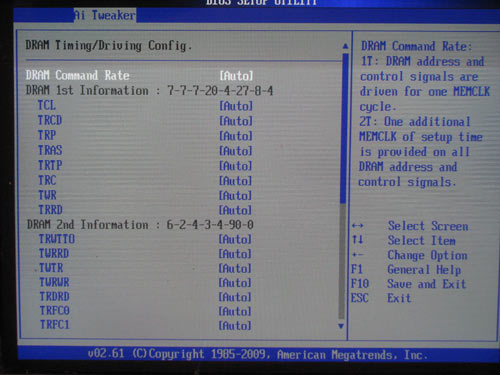Click the scrollbar down arrow
Screen dimensions: 500x375
pos(341,326)
